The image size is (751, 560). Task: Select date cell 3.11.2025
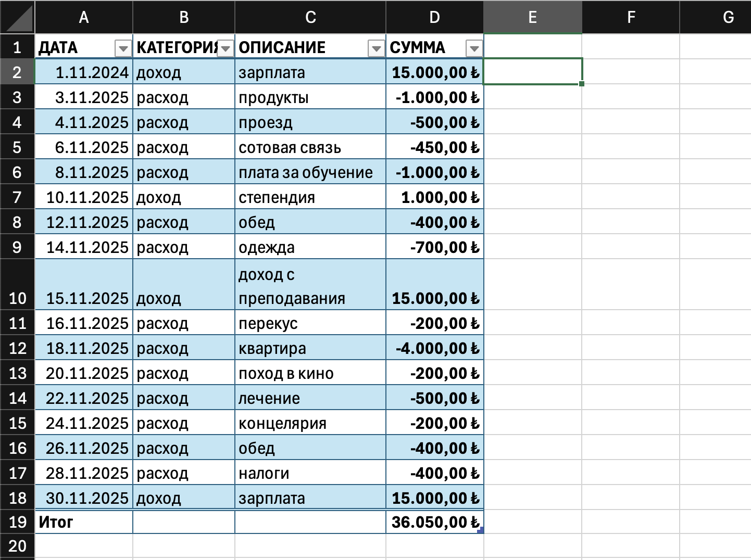click(x=84, y=97)
